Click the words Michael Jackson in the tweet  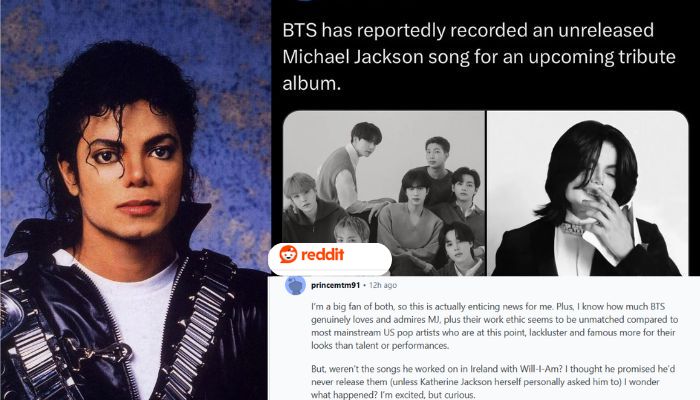coord(353,57)
